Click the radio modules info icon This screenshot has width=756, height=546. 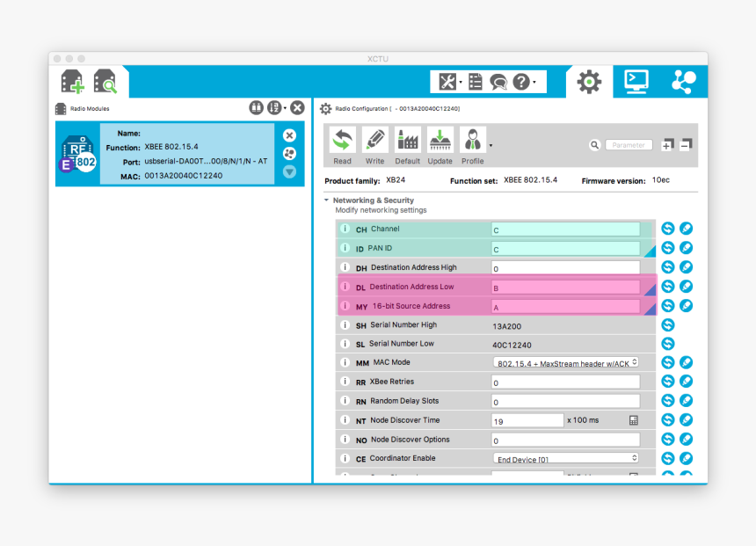(x=256, y=107)
